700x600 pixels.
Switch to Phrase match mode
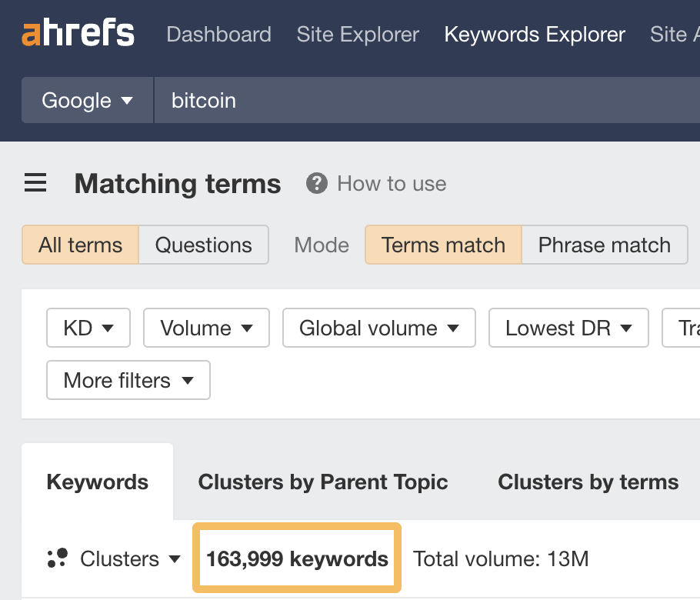click(604, 245)
